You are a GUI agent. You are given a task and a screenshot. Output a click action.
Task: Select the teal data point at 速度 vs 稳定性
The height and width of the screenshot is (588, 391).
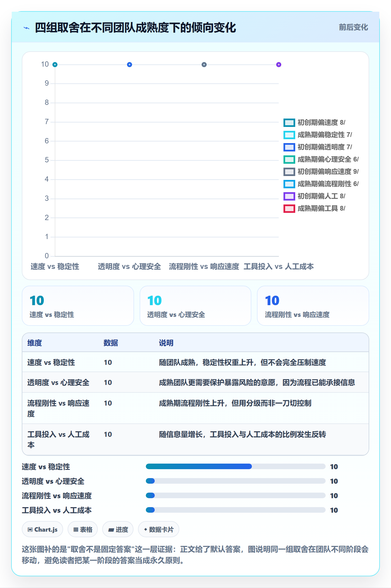point(55,65)
